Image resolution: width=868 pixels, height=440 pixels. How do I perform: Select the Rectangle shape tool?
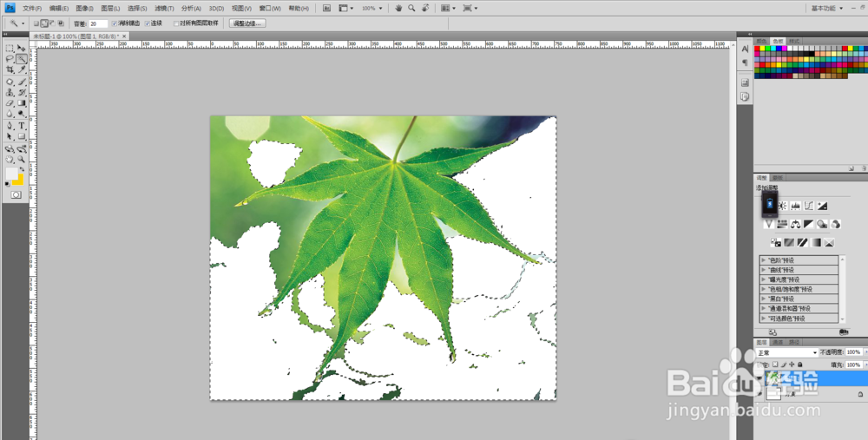tap(22, 135)
